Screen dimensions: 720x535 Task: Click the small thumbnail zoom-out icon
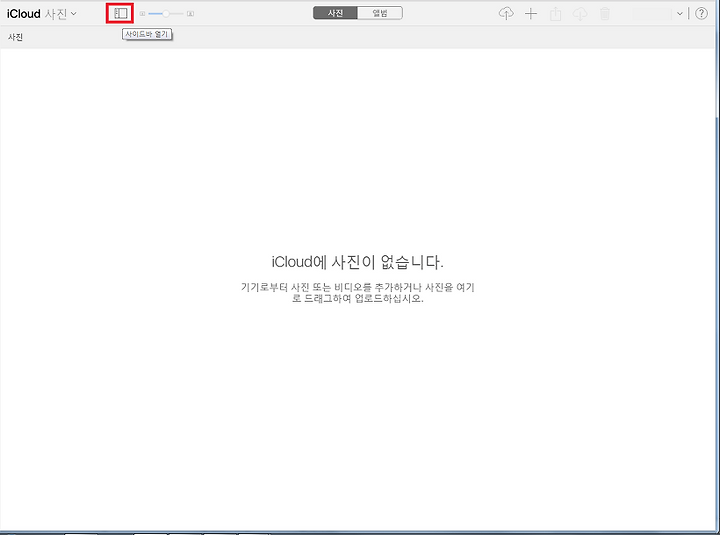click(142, 14)
